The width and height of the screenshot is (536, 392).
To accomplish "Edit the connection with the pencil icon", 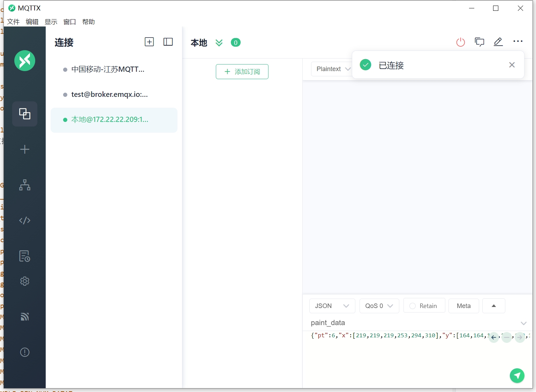I will pos(498,42).
